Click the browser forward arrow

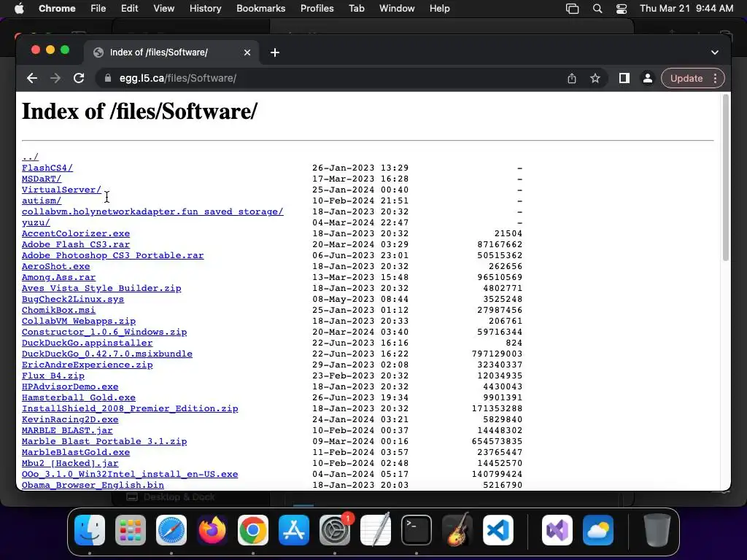55,78
